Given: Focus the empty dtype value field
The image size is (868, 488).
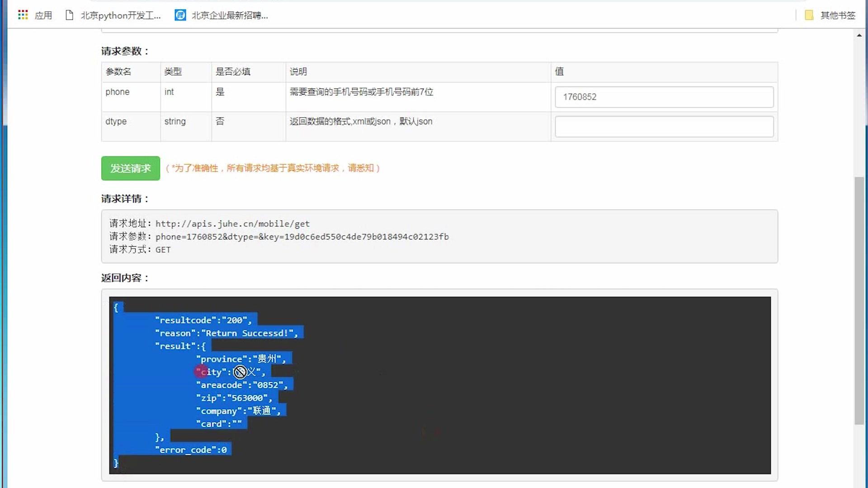Looking at the screenshot, I should [x=664, y=127].
